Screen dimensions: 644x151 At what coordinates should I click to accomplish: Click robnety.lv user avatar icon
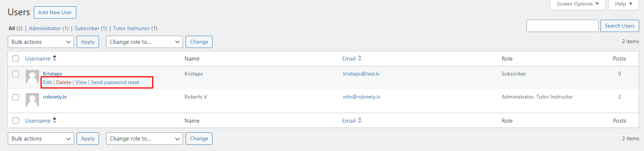[x=32, y=99]
